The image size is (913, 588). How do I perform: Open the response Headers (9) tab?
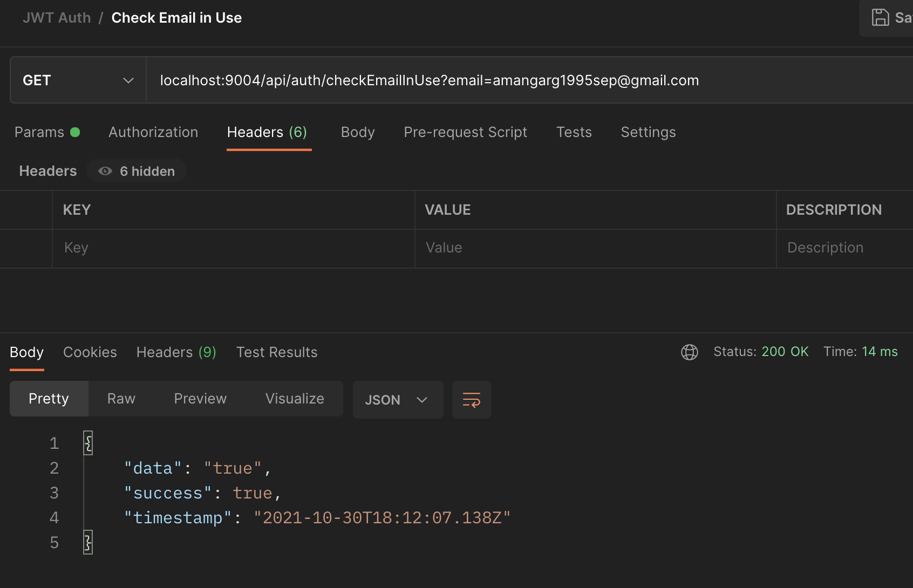176,352
